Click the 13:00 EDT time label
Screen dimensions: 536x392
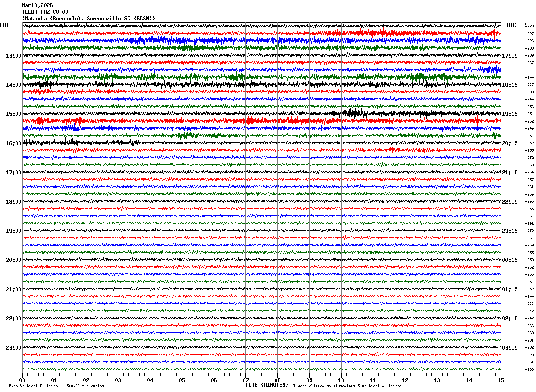coord(14,56)
